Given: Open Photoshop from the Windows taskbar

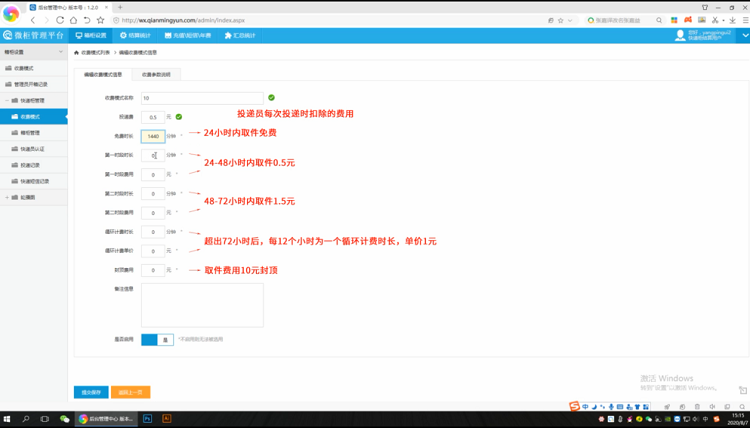Looking at the screenshot, I should coord(147,419).
